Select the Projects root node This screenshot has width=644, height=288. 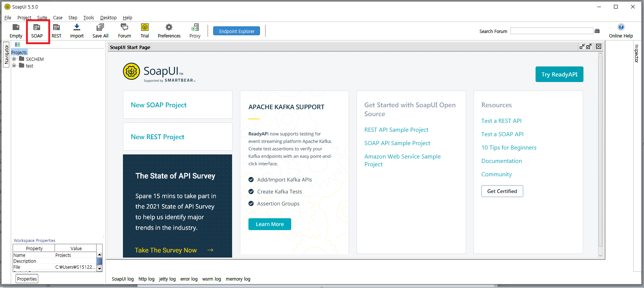19,52
